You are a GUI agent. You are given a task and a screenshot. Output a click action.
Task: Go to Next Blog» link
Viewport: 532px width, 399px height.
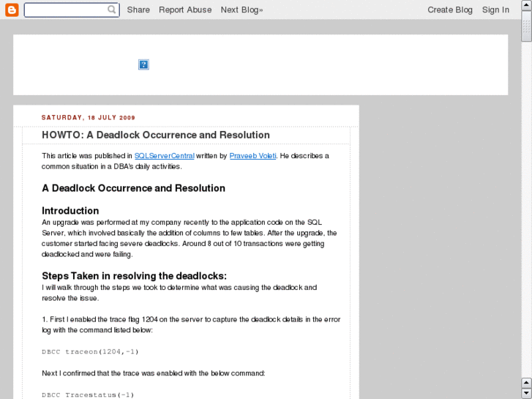(x=241, y=10)
